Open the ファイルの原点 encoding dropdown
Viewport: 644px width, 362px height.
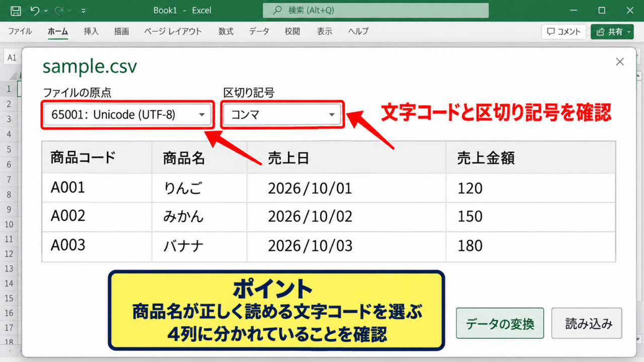click(x=128, y=115)
